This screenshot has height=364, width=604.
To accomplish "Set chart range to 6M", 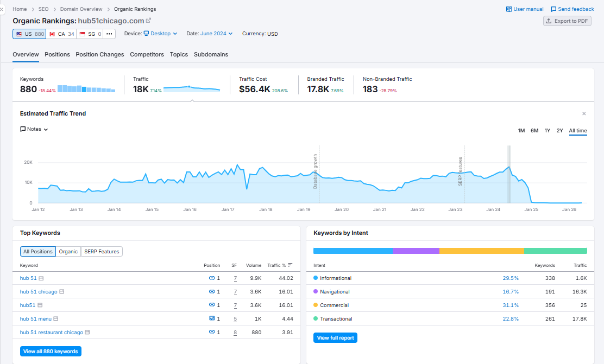I will point(534,131).
